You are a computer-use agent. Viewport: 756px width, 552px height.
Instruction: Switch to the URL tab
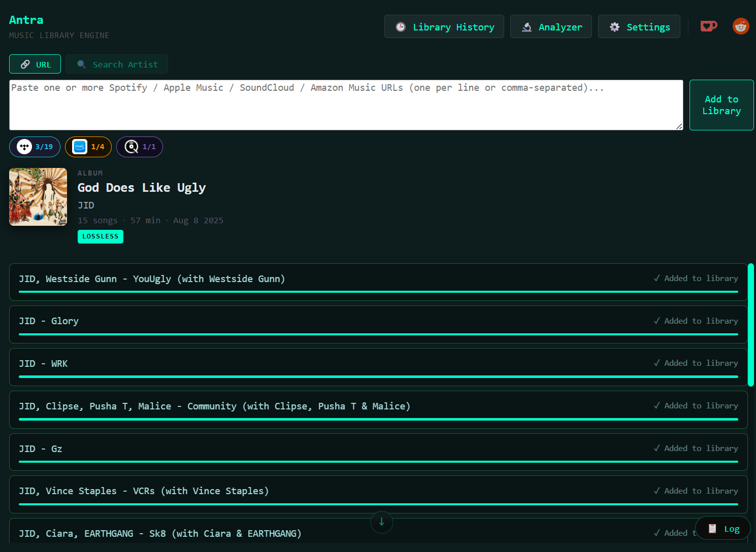(x=35, y=64)
